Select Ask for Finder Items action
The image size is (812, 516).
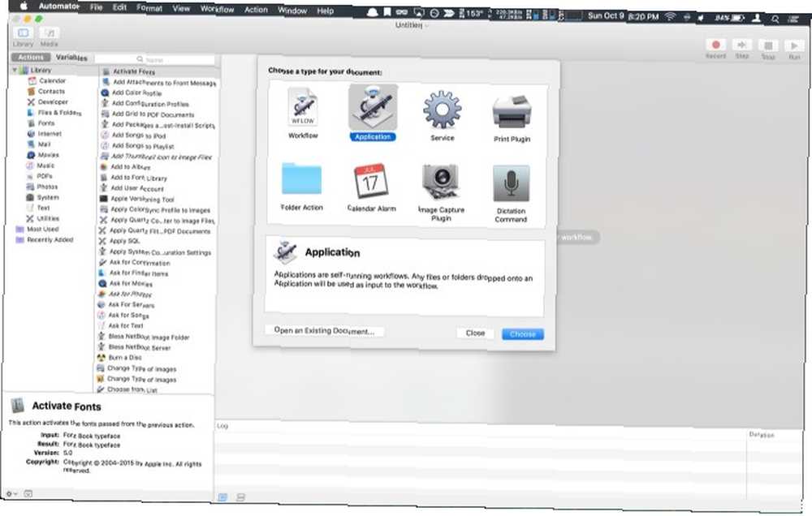pos(133,273)
